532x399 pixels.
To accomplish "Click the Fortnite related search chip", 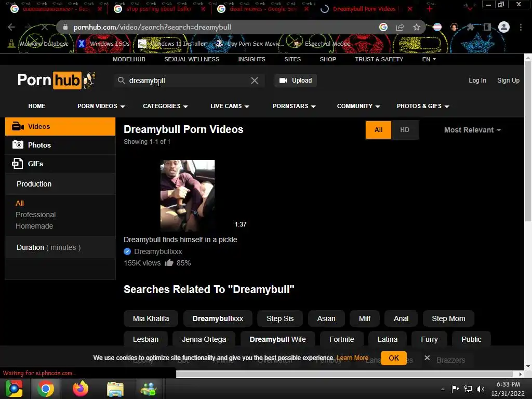I will tap(342, 339).
